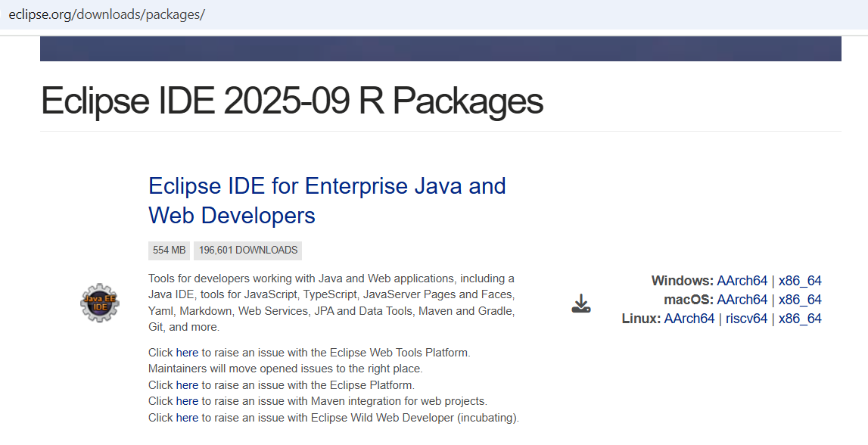The width and height of the screenshot is (868, 445).
Task: Click 'here' for Eclipse Web Tools Platform issue
Action: tap(187, 353)
